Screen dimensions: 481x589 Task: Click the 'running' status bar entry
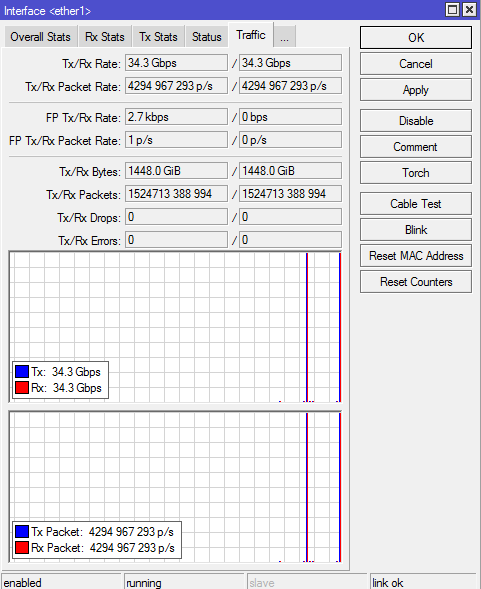click(184, 582)
